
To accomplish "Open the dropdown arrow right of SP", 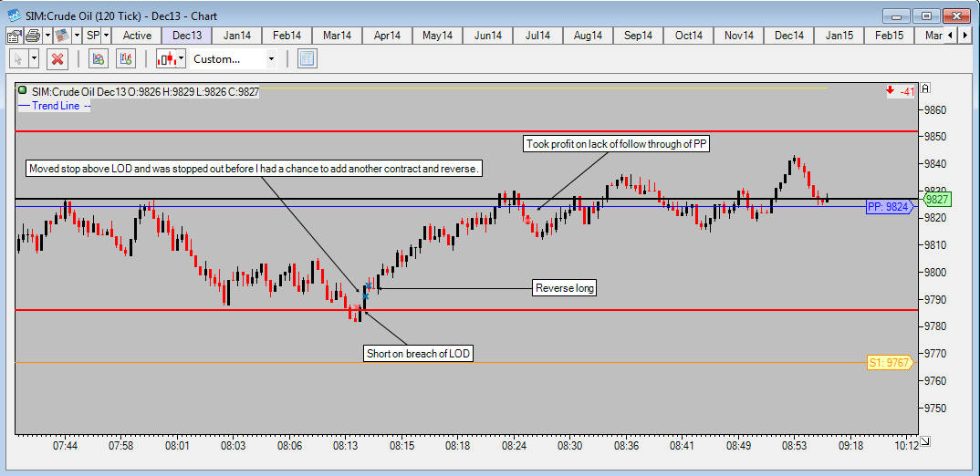I will [x=106, y=36].
